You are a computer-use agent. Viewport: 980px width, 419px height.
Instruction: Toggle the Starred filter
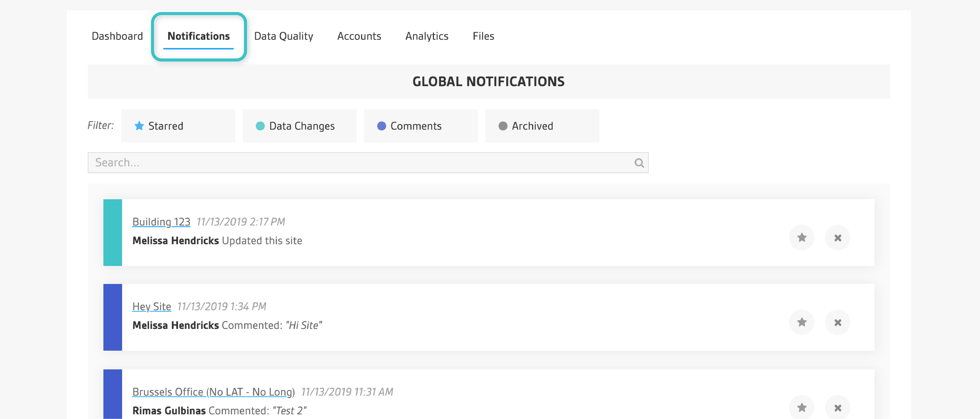click(178, 126)
